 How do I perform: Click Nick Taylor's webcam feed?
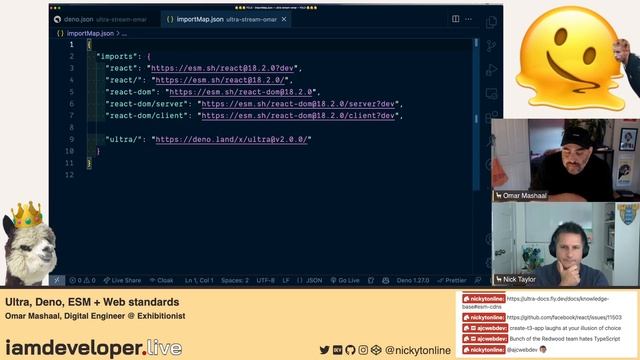coord(566,244)
